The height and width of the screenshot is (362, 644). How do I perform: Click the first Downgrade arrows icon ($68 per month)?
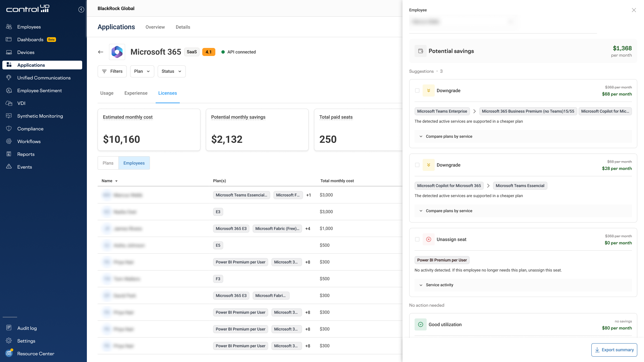[x=429, y=90]
